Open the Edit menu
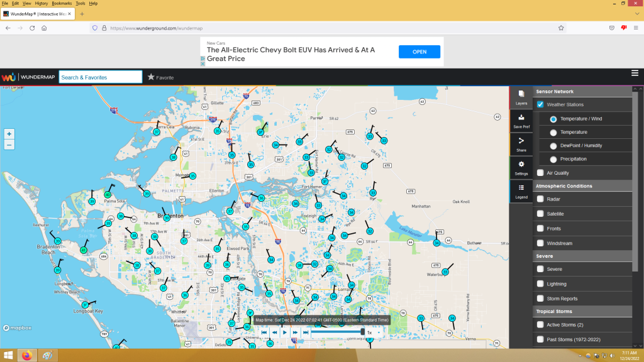The width and height of the screenshot is (644, 362). (15, 3)
